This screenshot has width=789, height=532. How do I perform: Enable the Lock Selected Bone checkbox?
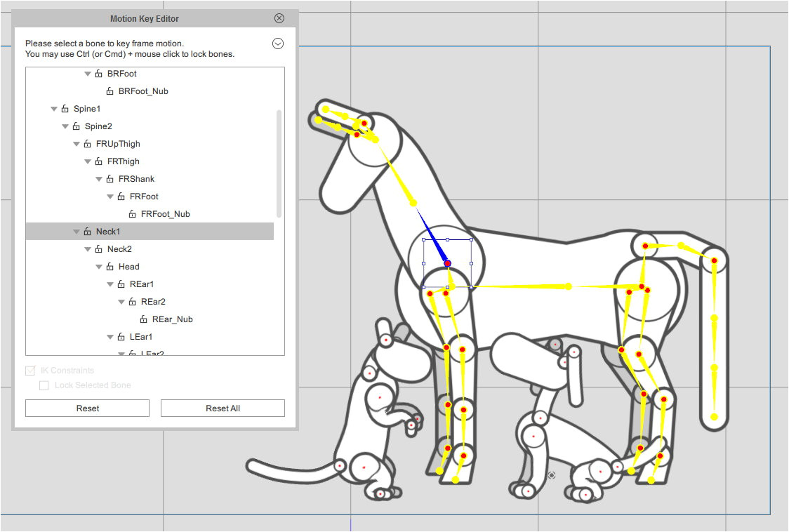(44, 385)
